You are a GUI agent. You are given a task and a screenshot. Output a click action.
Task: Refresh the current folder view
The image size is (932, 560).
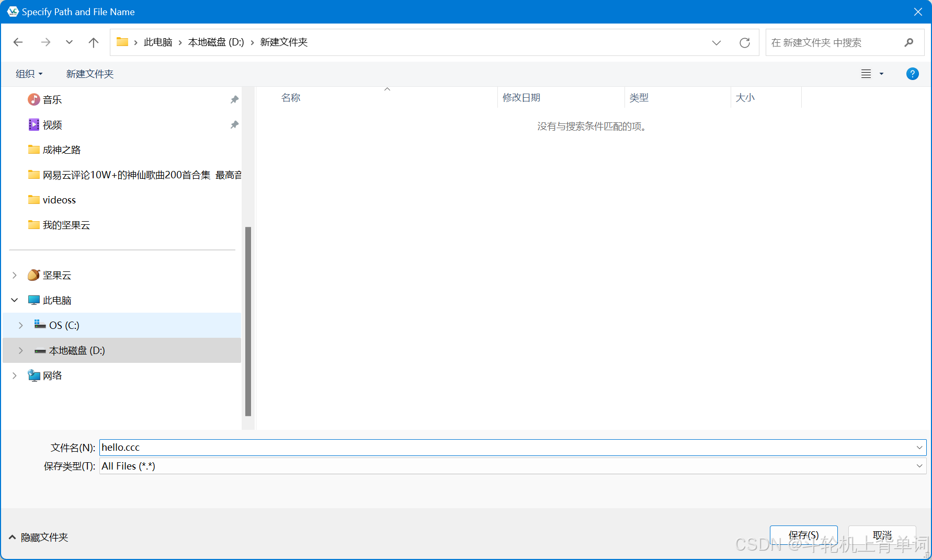point(745,43)
